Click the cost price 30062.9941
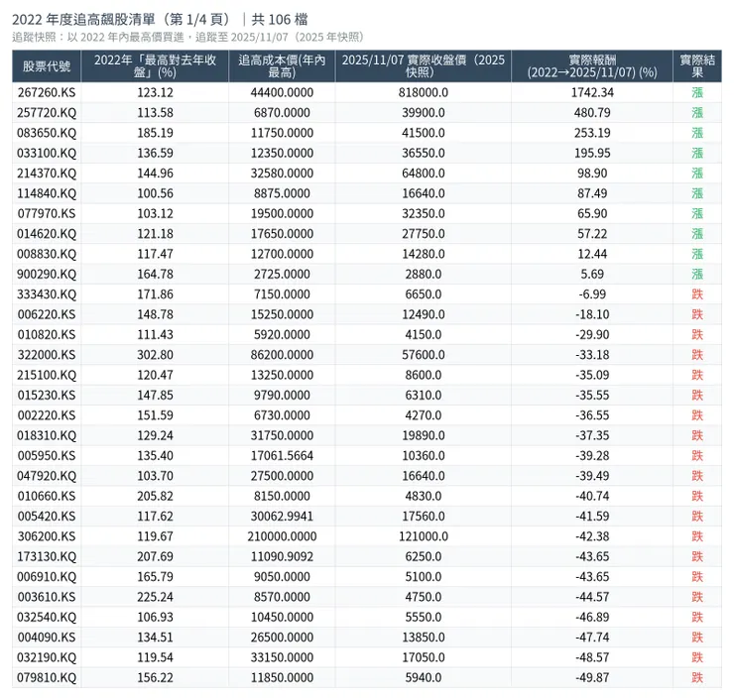 click(x=282, y=517)
